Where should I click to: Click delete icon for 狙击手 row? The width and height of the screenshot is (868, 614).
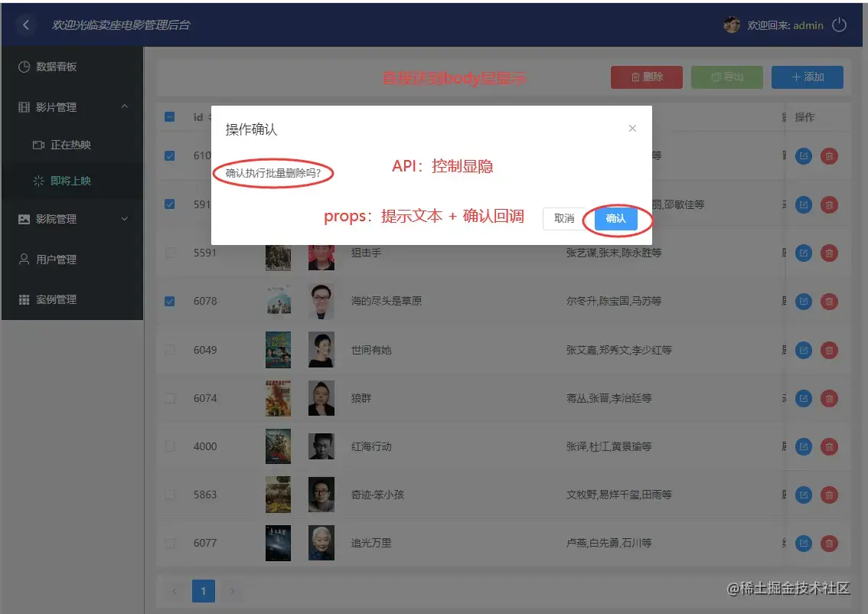point(829,253)
